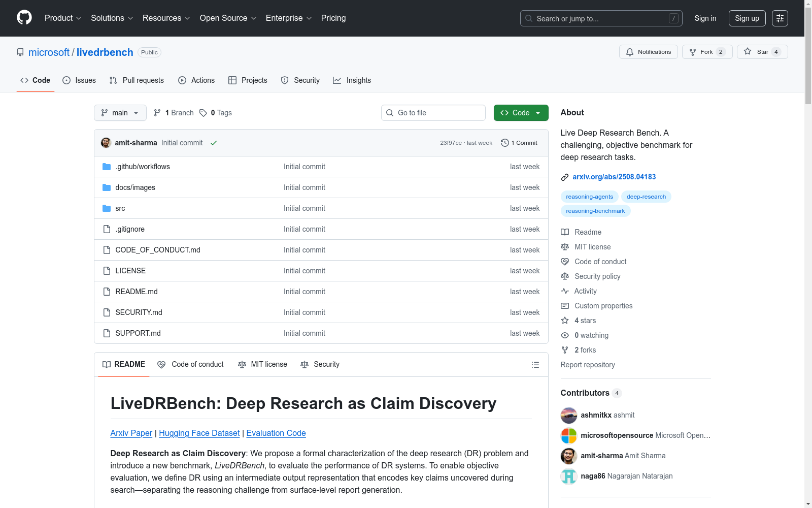Expand the Resources menu
The width and height of the screenshot is (812, 508).
pyautogui.click(x=166, y=18)
